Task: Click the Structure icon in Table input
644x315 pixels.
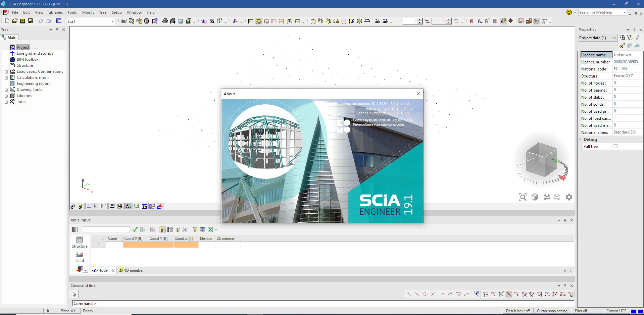Action: pyautogui.click(x=80, y=242)
